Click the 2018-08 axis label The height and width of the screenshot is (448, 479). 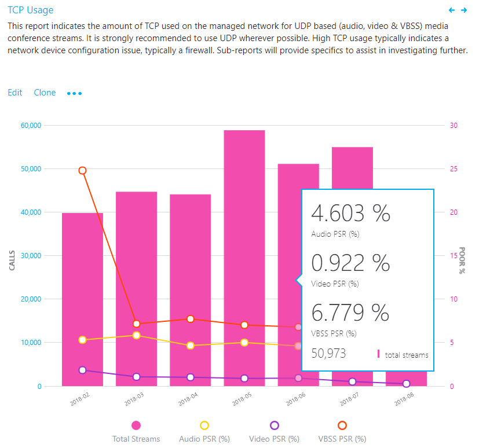405,399
